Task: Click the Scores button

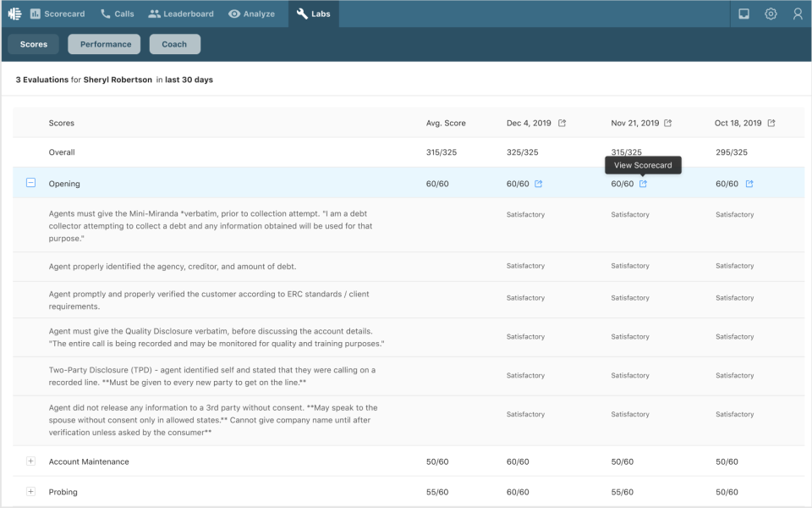Action: [34, 44]
